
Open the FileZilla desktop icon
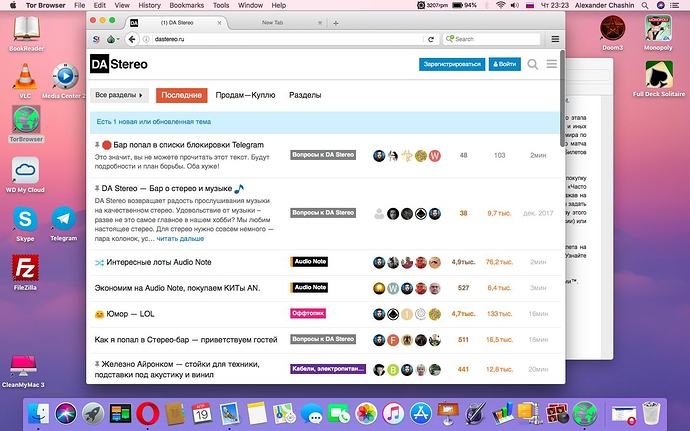23,270
